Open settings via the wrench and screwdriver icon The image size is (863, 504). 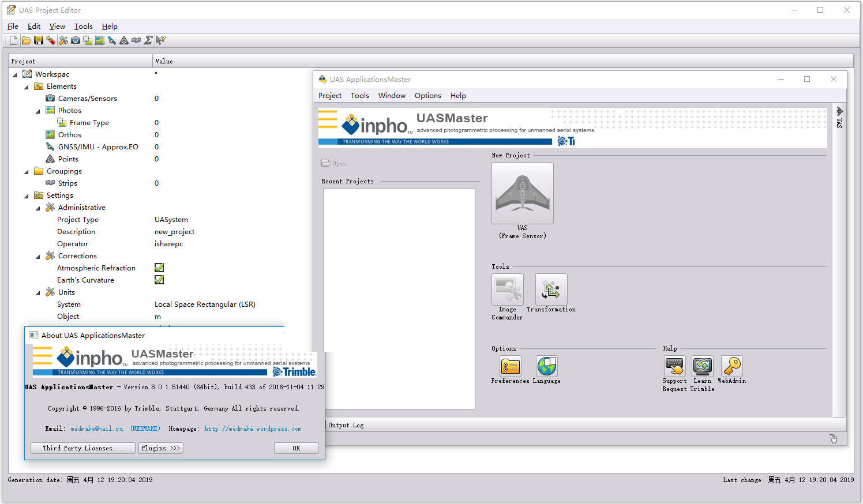(x=63, y=40)
